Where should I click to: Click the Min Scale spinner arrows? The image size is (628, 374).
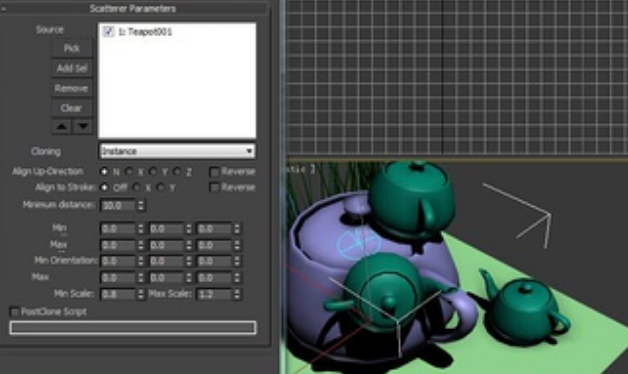pyautogui.click(x=141, y=294)
